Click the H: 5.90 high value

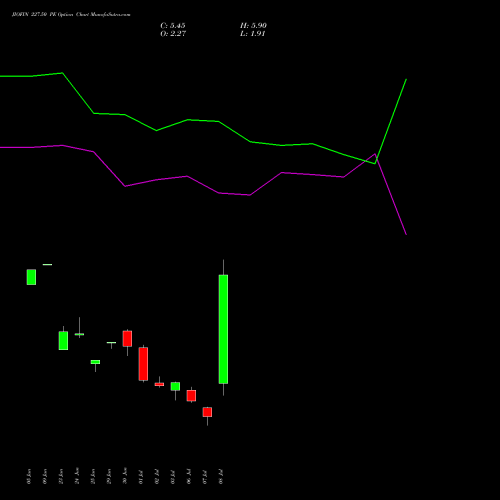[x=253, y=26]
